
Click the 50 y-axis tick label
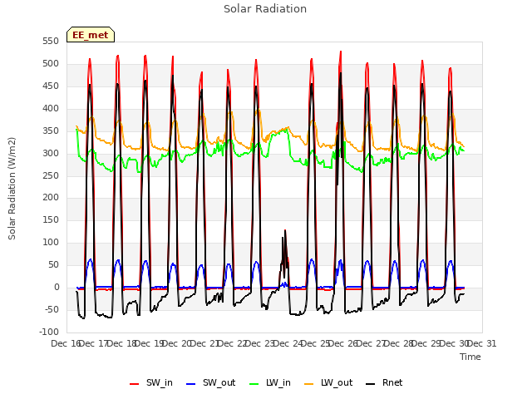pos(53,264)
